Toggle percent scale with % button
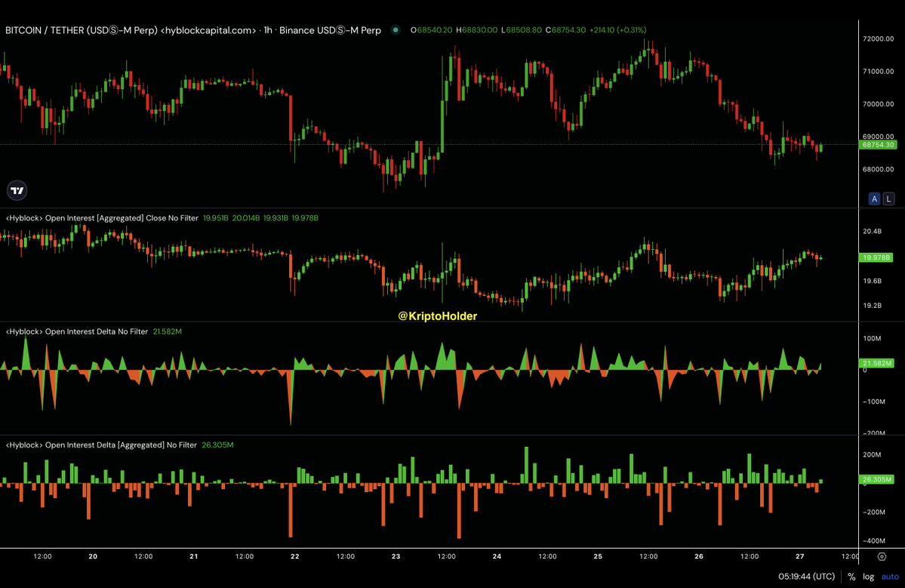The image size is (905, 588). pos(851,577)
